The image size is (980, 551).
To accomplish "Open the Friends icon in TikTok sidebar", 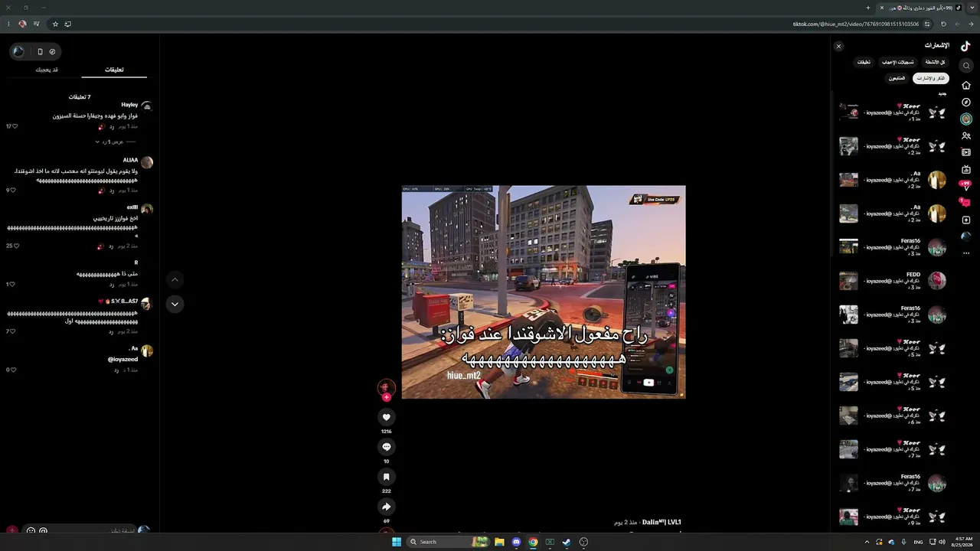I will tap(966, 135).
